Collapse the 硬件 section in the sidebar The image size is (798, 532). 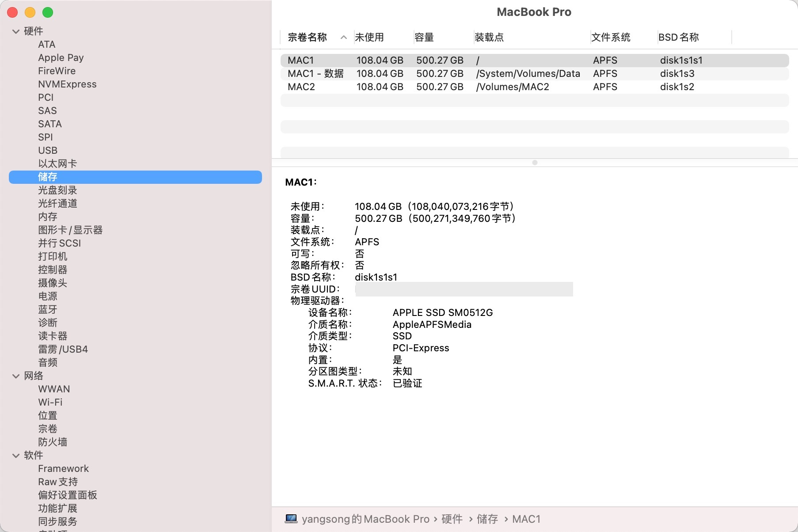coord(16,31)
